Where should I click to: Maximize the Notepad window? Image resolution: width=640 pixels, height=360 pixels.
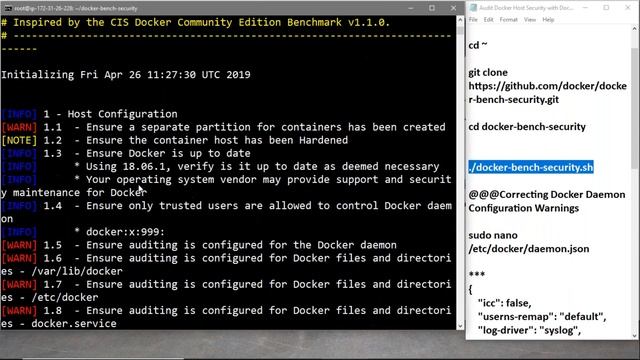pyautogui.click(x=606, y=8)
